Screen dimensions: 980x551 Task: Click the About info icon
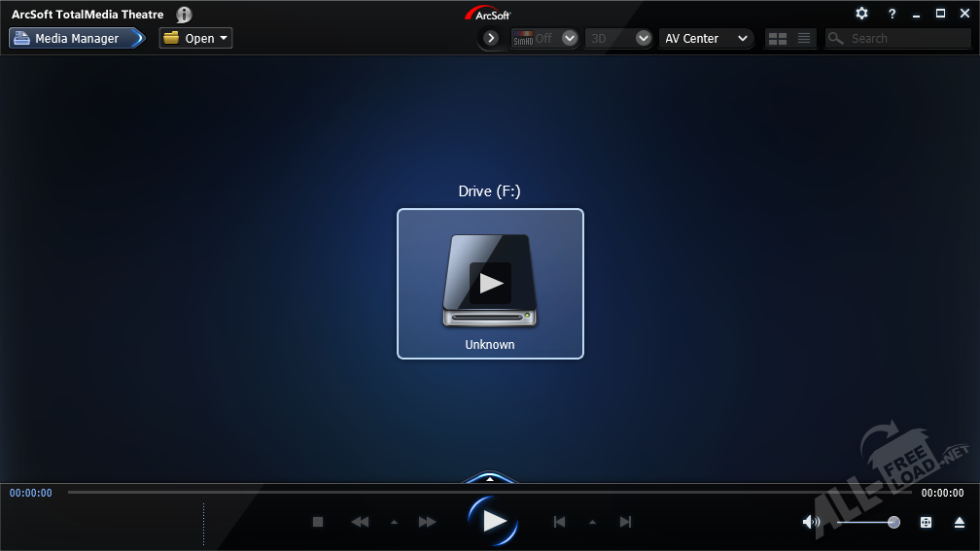click(x=184, y=15)
